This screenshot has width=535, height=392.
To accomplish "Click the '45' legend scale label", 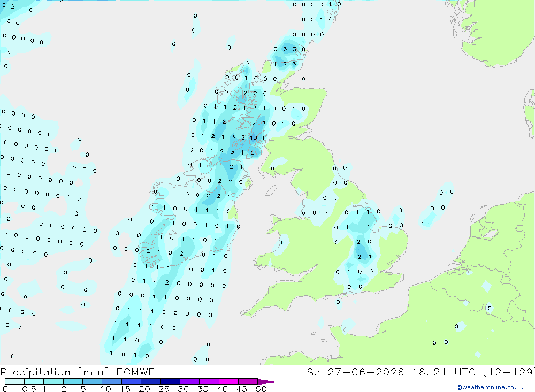I will pos(242,389).
